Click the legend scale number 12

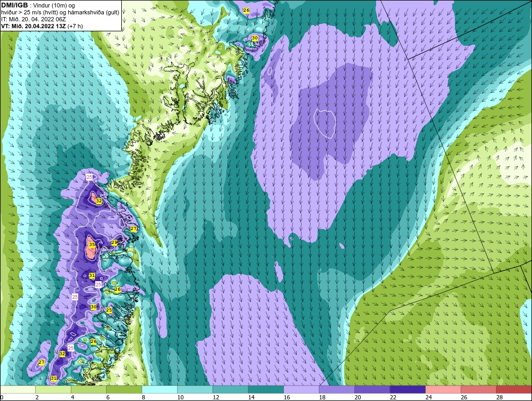pyautogui.click(x=216, y=397)
